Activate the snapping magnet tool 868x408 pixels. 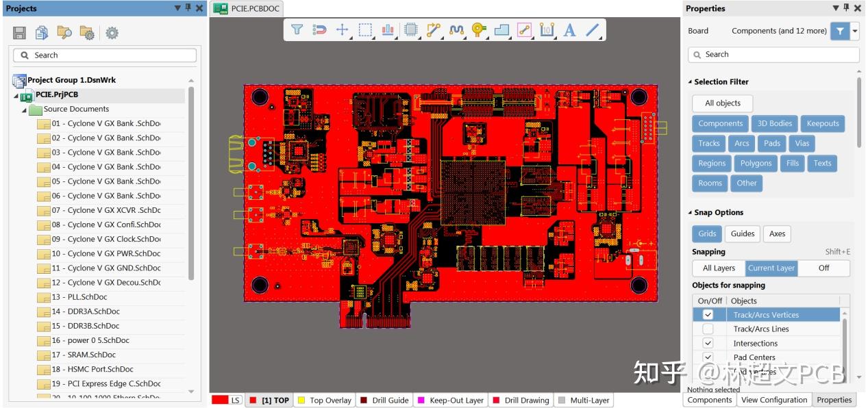pyautogui.click(x=320, y=29)
